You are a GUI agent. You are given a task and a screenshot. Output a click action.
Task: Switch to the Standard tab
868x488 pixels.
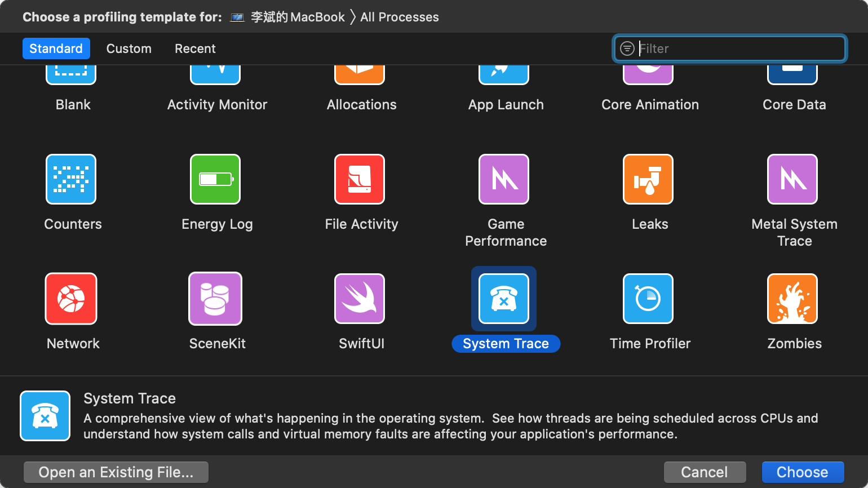(56, 48)
